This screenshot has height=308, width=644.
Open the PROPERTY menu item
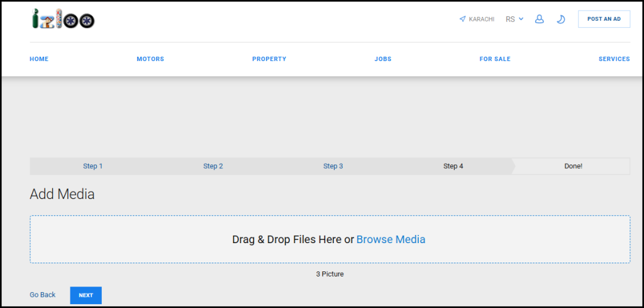tap(269, 59)
